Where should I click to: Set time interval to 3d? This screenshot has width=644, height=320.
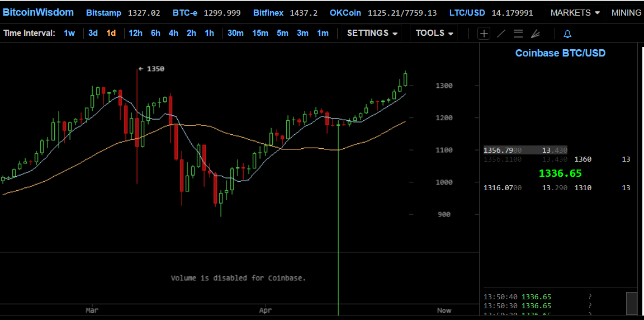tap(93, 33)
